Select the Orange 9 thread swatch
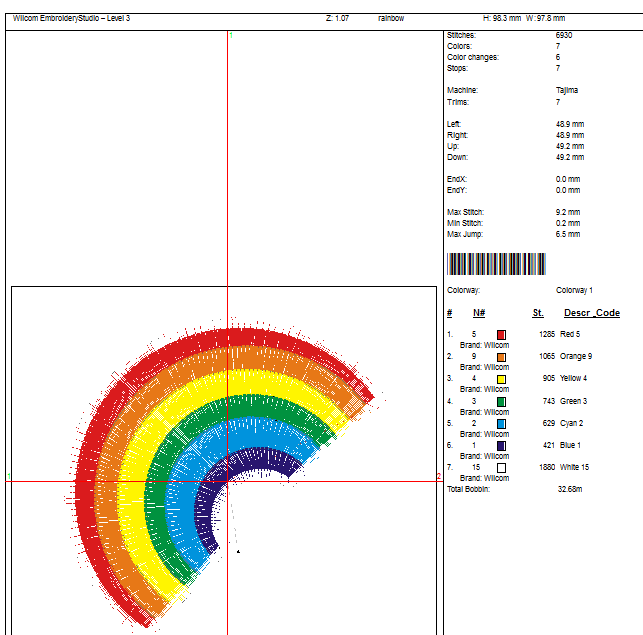The image size is (643, 635). point(502,357)
